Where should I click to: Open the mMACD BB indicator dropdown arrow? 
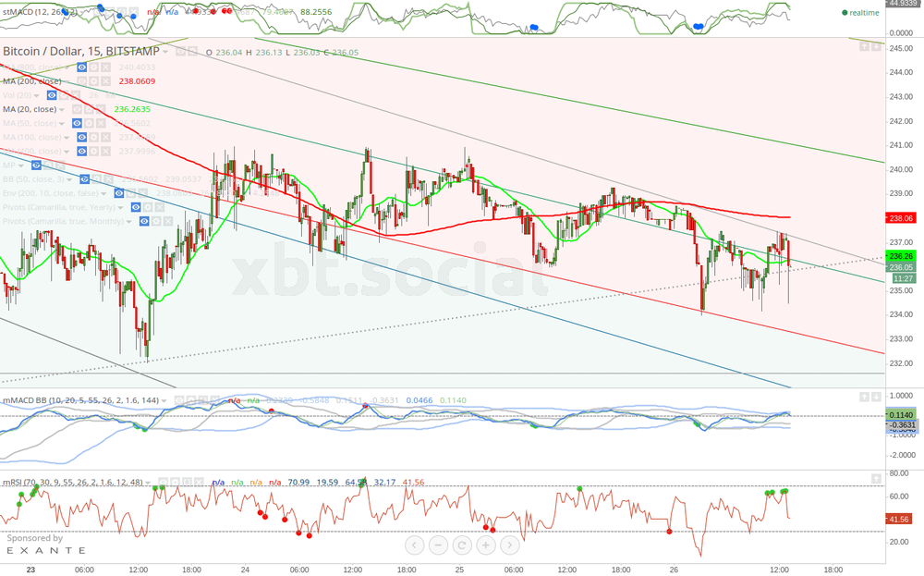pyautogui.click(x=165, y=400)
